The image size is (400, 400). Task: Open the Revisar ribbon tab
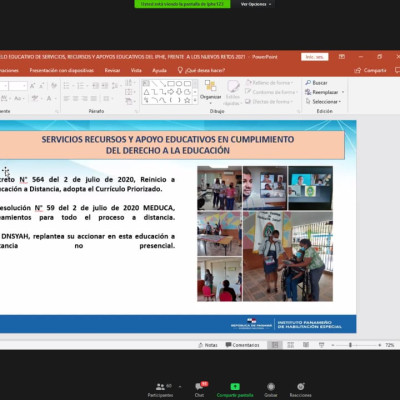[112, 70]
